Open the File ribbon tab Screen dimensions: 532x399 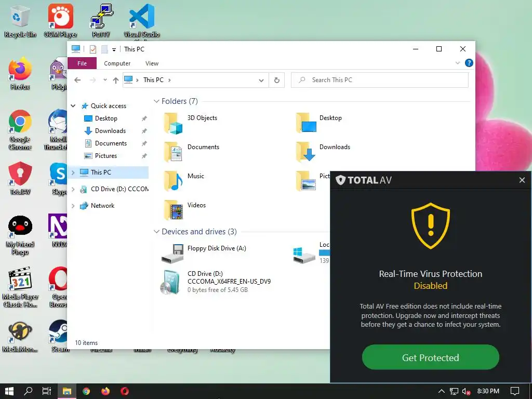click(82, 63)
